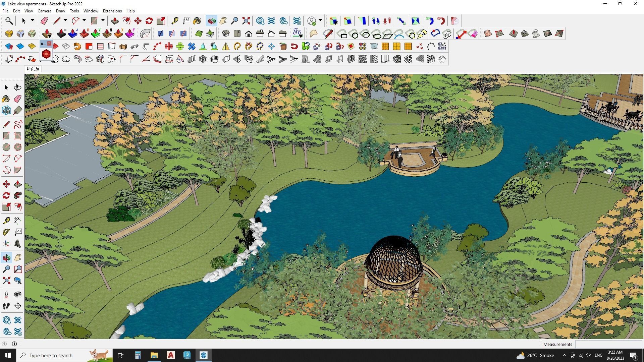Toggle the Pan hand tool in left toolbar
The width and height of the screenshot is (644, 362).
18,258
